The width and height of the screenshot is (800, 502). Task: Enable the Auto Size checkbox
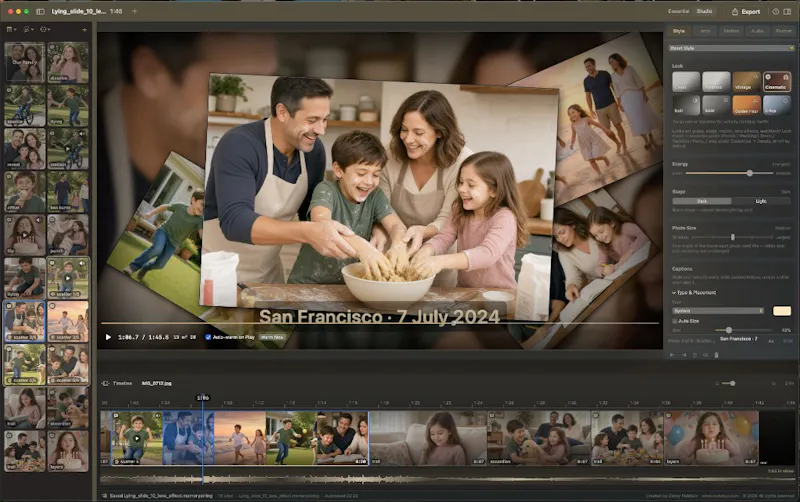(x=675, y=321)
